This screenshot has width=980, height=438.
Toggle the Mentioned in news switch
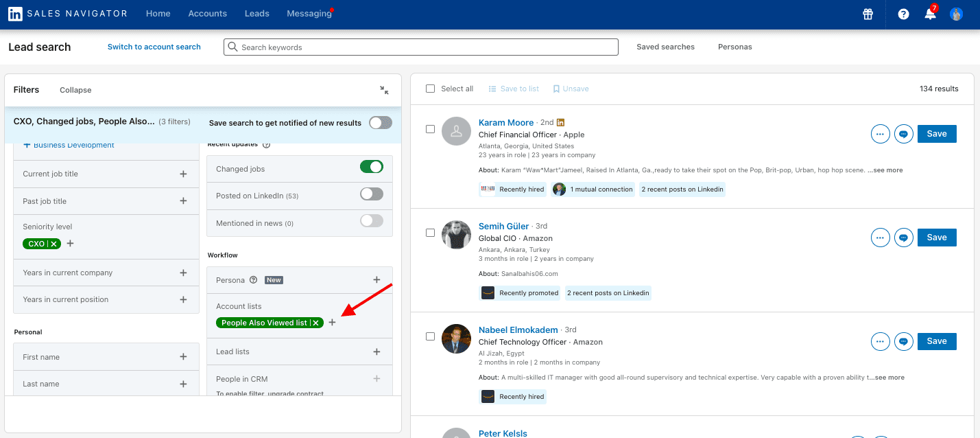[372, 220]
